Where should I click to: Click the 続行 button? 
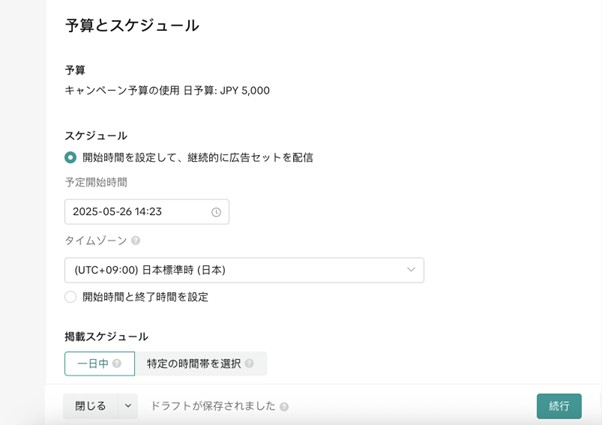click(559, 406)
